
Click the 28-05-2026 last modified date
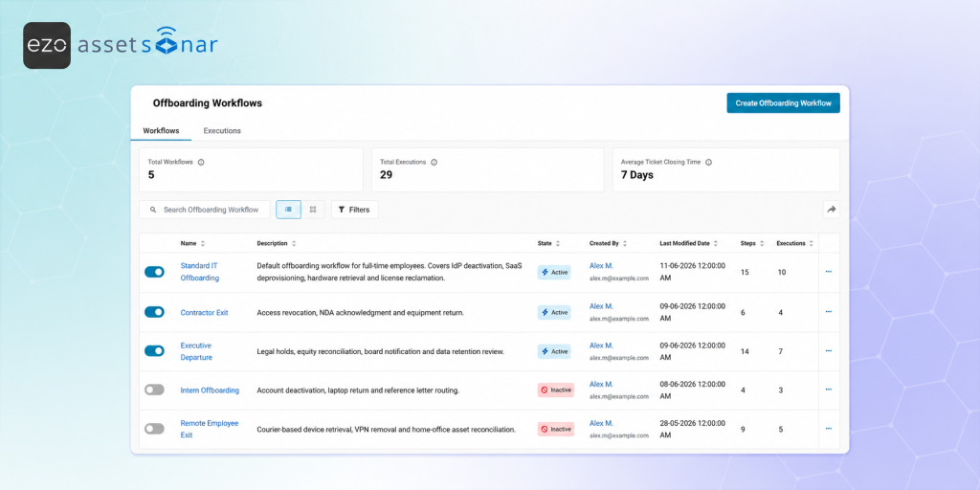click(x=693, y=429)
